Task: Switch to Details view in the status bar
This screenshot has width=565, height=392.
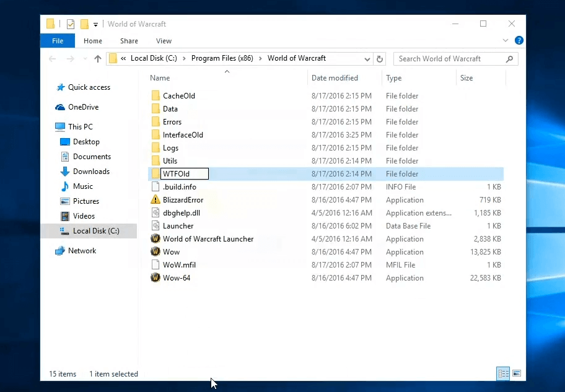Action: (x=503, y=373)
